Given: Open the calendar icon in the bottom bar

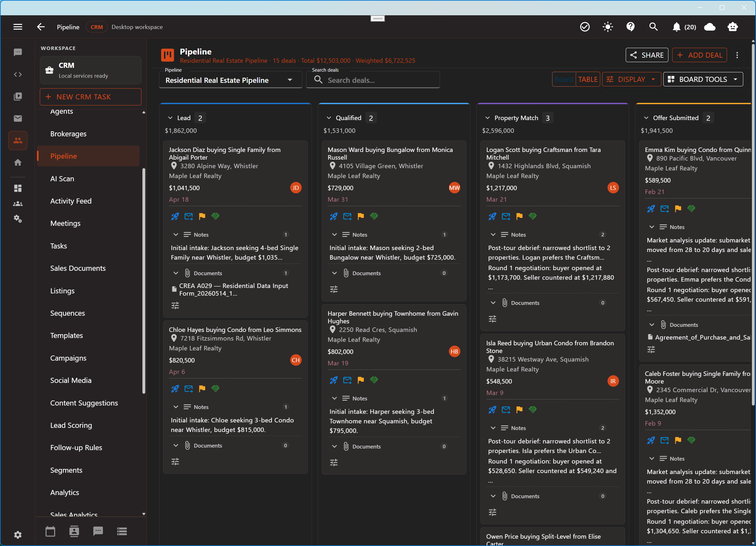Looking at the screenshot, I should 50,531.
